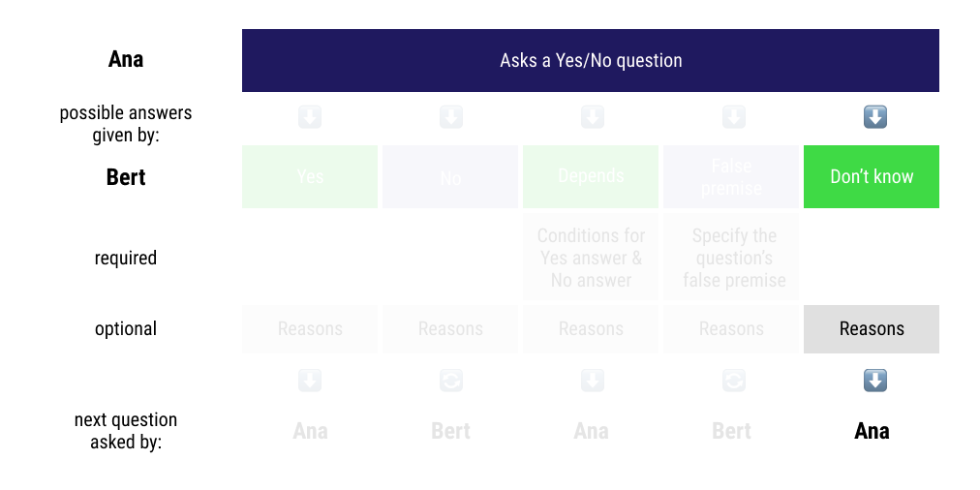Select the green Don't know answer box
Viewport: 980px width, 490px height.
coord(872,176)
